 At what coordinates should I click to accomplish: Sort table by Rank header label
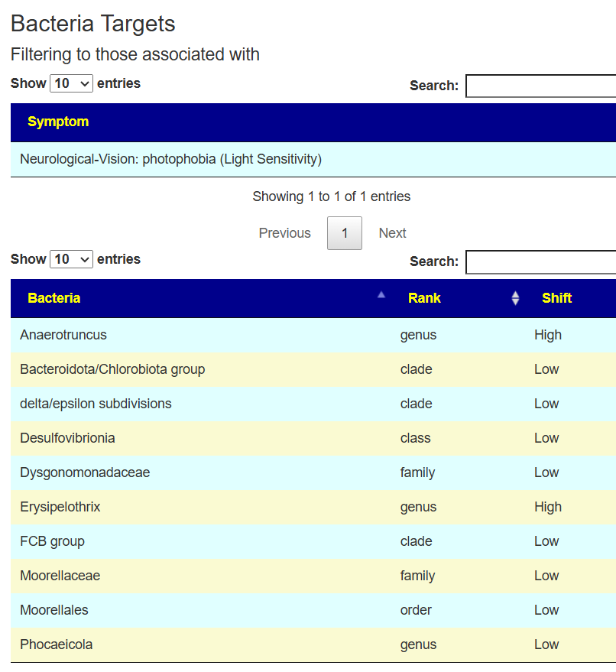424,298
